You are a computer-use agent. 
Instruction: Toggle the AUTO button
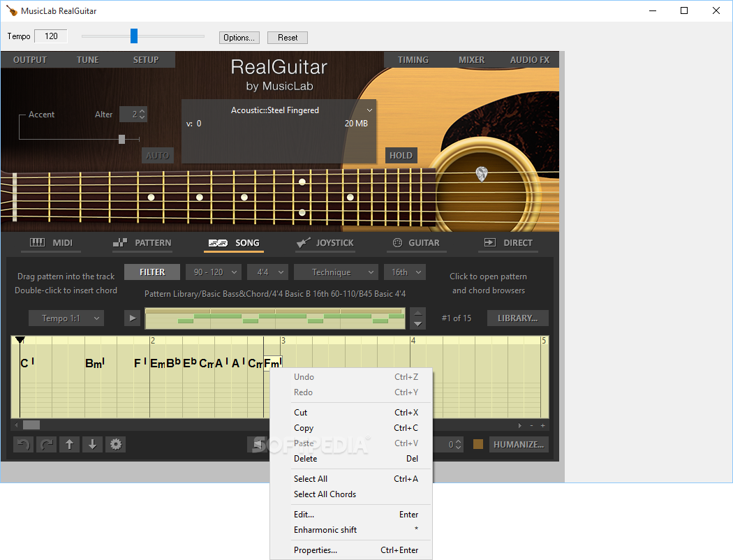coord(158,156)
